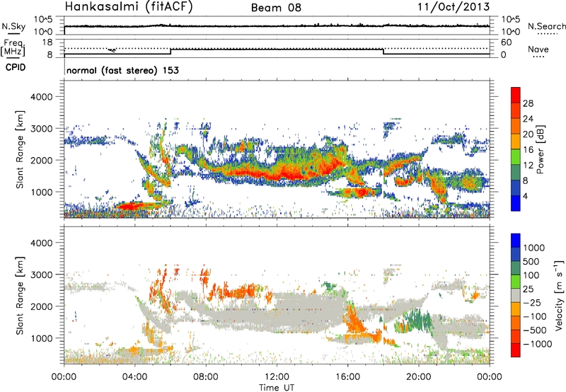Click the '28' tick on power colorbar
Image resolution: width=566 pixels, height=392 pixels.
point(528,103)
